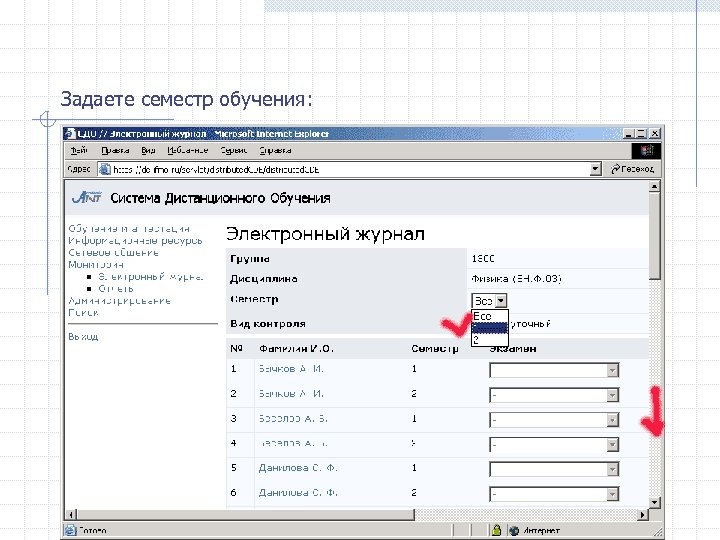Click the Windows logo throbber icon
Viewport: 720px width, 540px height.
click(x=646, y=151)
